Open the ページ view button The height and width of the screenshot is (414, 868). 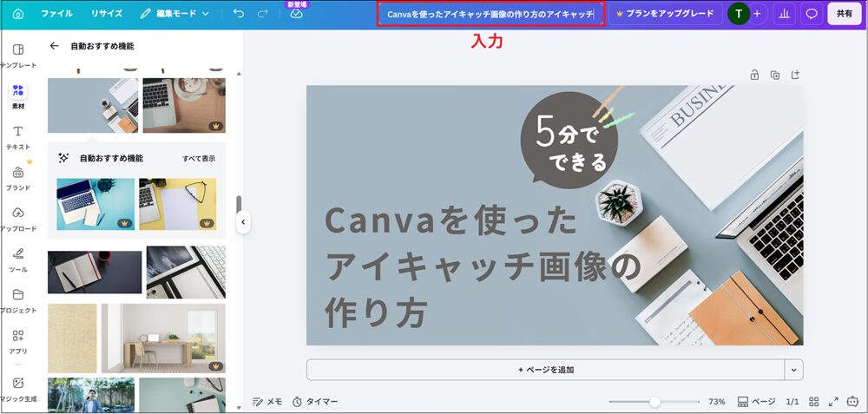[756, 402]
